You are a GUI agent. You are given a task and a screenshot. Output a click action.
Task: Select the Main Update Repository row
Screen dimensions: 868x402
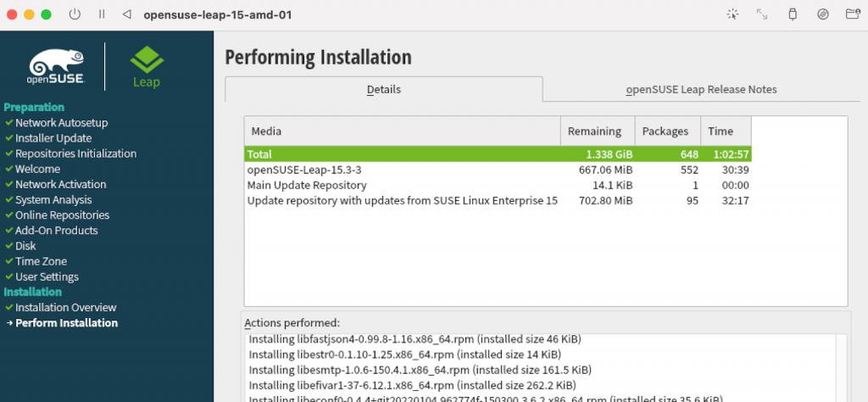pos(498,185)
